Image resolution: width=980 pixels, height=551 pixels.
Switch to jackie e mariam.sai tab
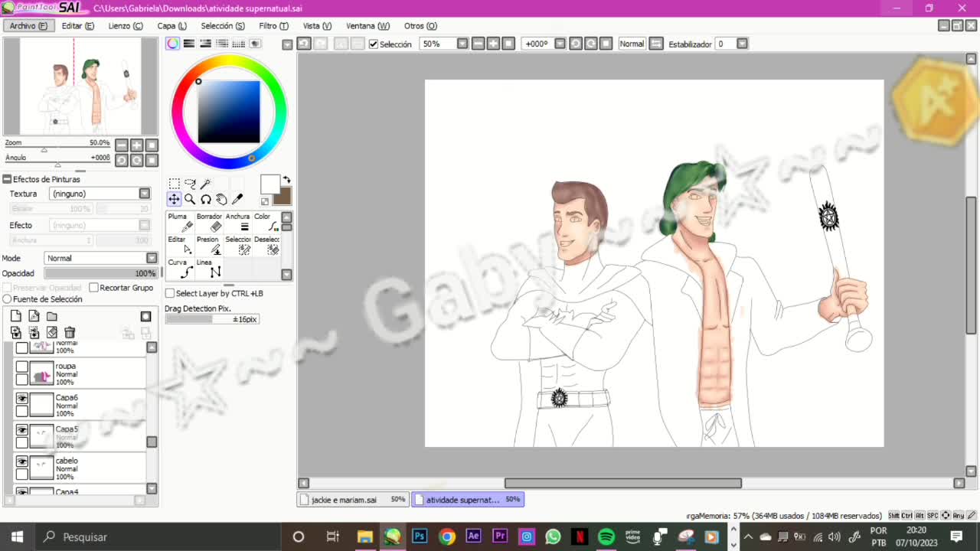coord(353,500)
